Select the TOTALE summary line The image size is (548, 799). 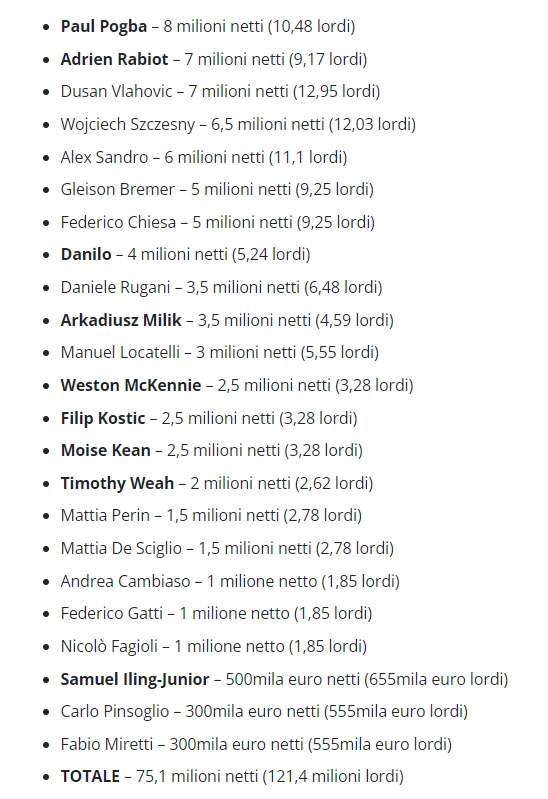pyautogui.click(x=232, y=777)
